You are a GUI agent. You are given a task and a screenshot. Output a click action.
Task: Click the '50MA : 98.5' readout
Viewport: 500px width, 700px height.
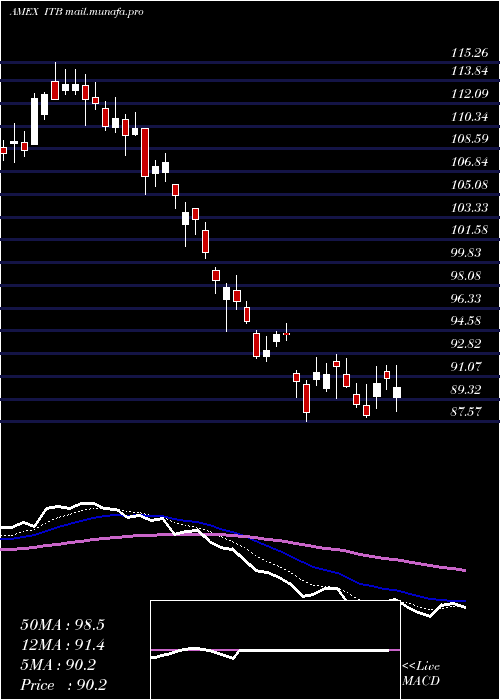coord(62,625)
